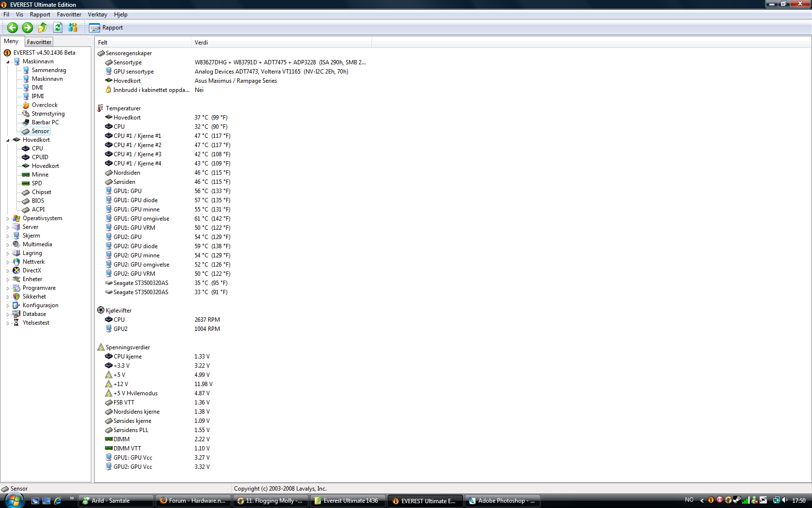Expand the Nettverk tree node

(8, 262)
